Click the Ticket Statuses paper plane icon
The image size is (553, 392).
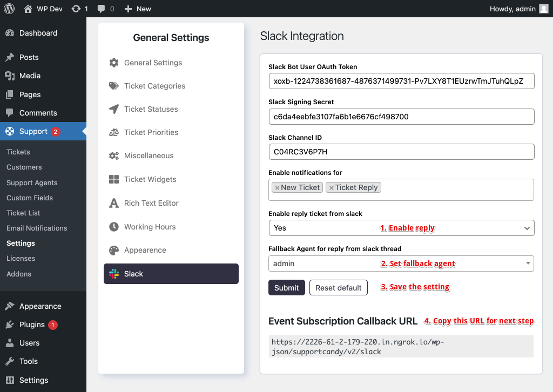click(114, 109)
